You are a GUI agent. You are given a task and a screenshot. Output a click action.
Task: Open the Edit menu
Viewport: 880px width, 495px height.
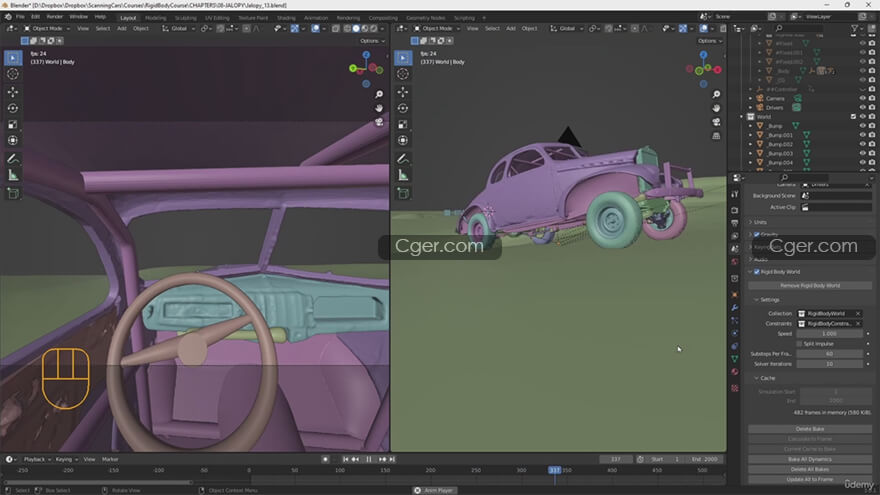click(35, 17)
